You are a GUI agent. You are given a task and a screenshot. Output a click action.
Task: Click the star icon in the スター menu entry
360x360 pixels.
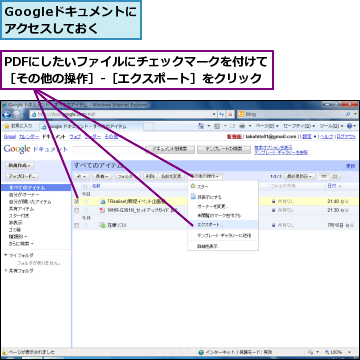pos(193,186)
